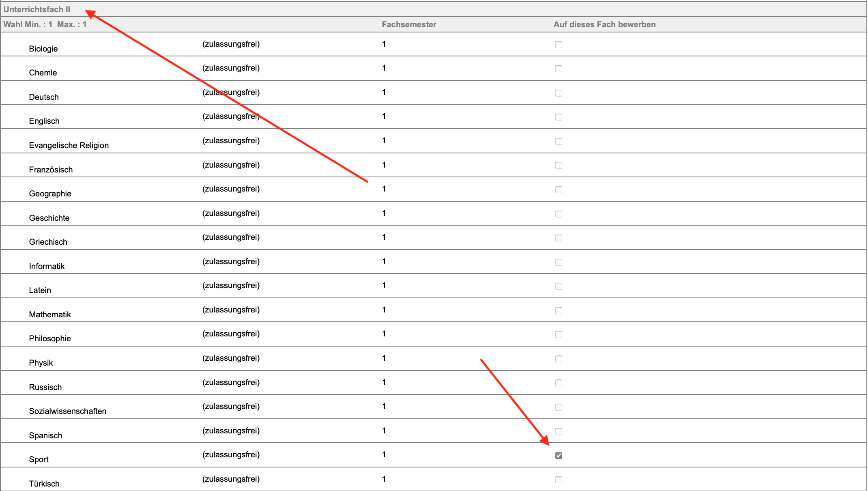Enable the Mathematik checkbox
The height and width of the screenshot is (491, 868).
coord(559,310)
